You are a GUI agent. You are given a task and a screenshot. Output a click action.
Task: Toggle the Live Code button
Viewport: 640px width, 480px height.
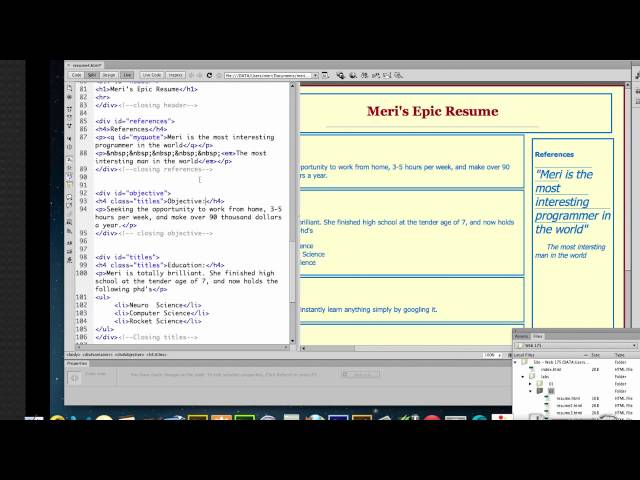pos(151,76)
